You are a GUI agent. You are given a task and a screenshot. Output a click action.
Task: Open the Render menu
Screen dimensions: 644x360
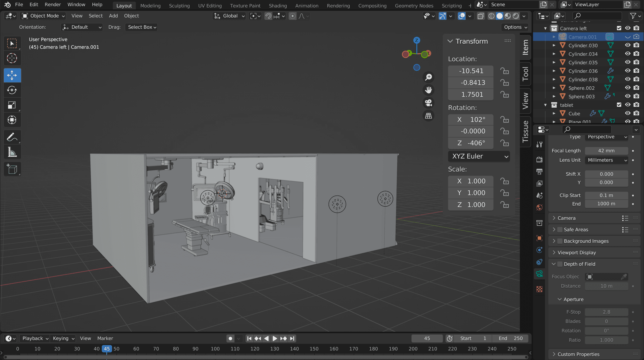[53, 4]
